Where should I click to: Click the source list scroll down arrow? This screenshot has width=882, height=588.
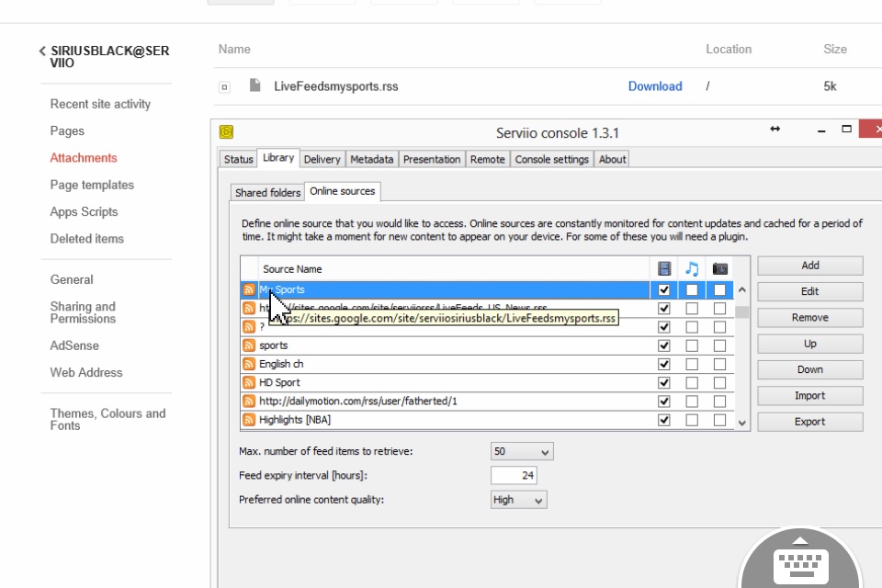click(742, 424)
